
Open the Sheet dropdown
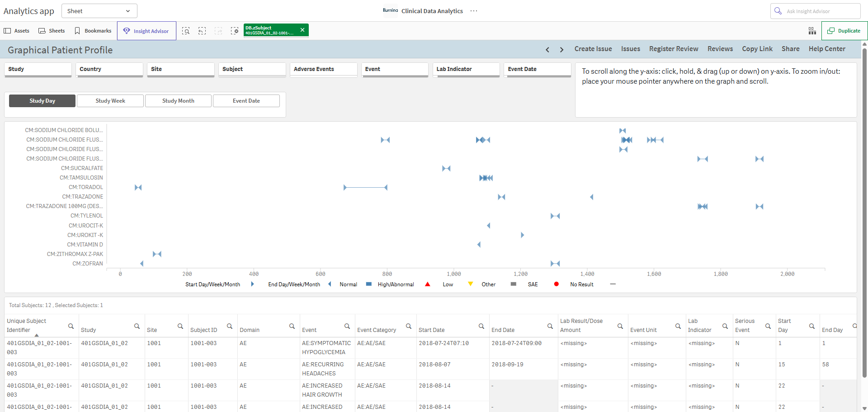(x=99, y=11)
